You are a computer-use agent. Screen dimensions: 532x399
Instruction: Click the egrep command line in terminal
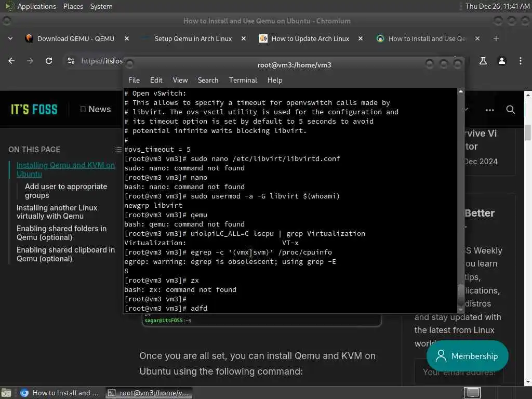pos(228,252)
